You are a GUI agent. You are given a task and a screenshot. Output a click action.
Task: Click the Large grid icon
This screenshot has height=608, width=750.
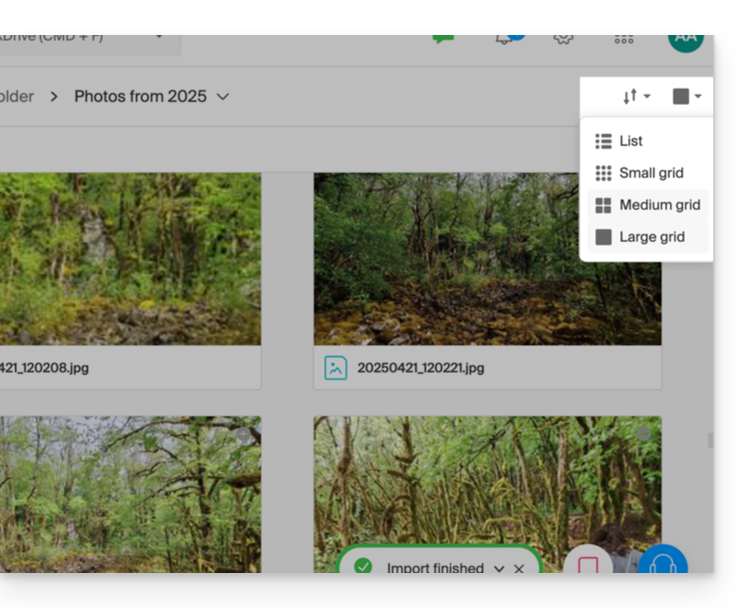point(603,237)
